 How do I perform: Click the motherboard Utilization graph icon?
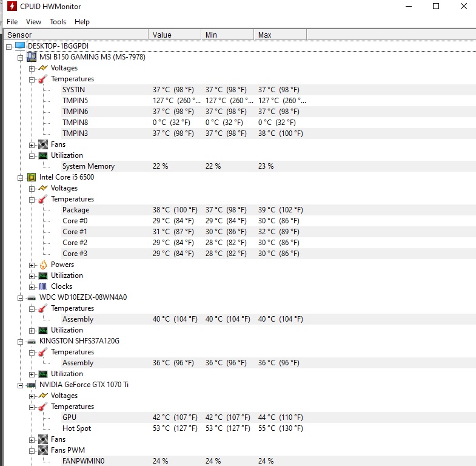pyautogui.click(x=43, y=156)
